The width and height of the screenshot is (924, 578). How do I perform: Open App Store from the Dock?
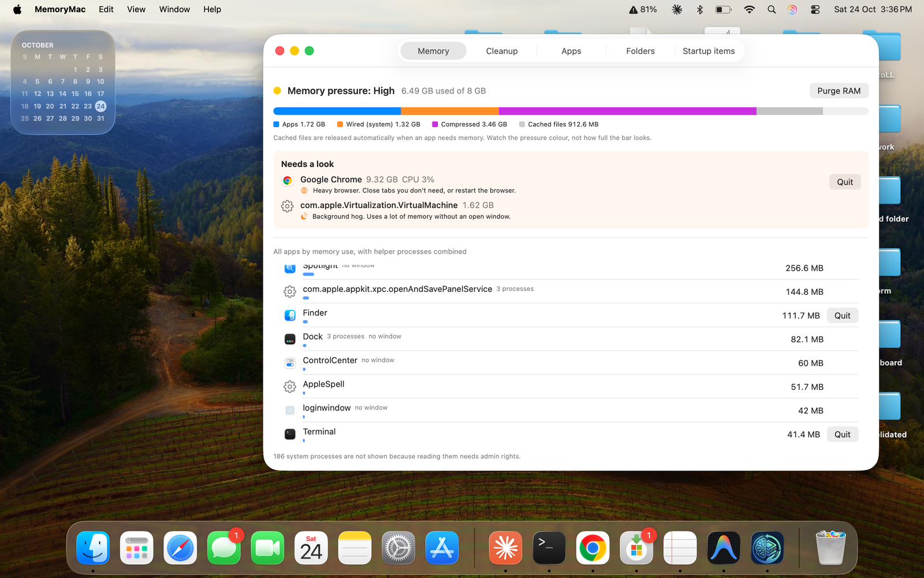[442, 548]
